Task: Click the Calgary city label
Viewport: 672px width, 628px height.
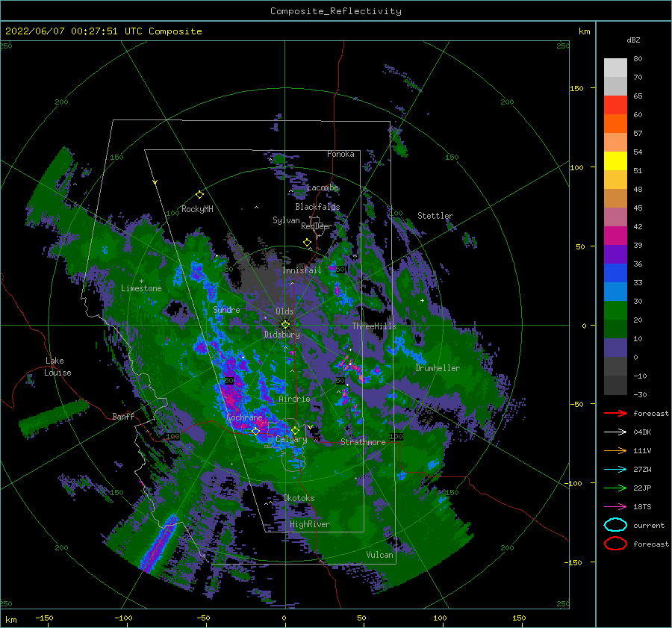Action: [x=291, y=439]
